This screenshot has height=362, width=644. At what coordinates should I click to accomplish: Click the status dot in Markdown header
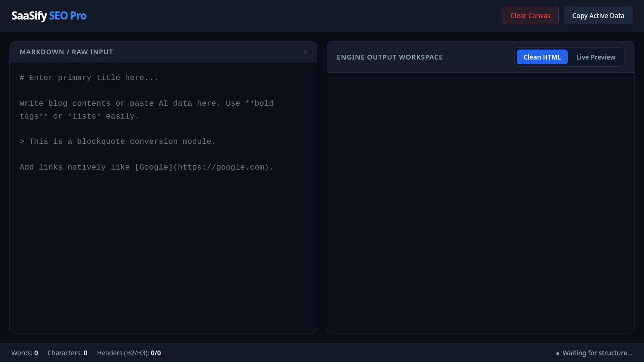coord(305,52)
